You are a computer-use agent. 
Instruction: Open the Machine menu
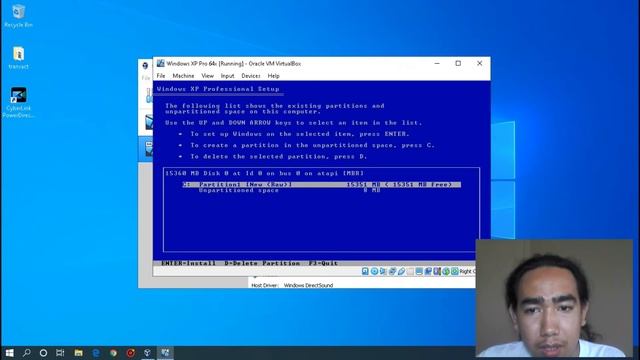(183, 76)
